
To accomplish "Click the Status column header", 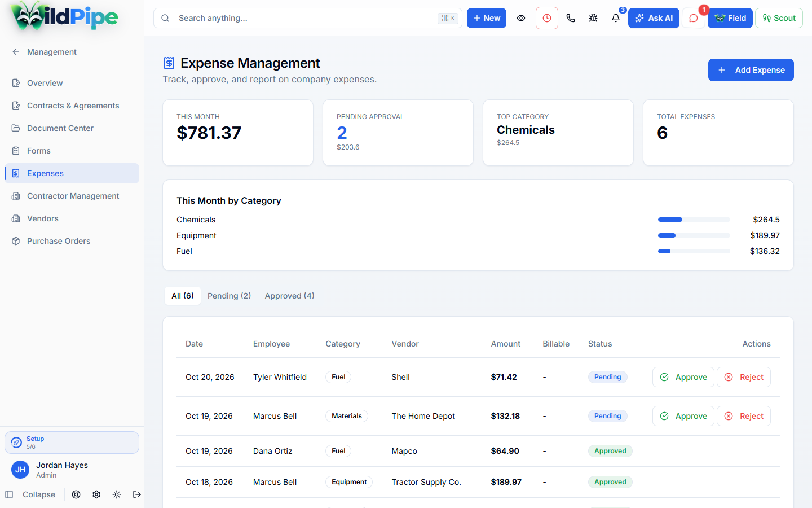I will [600, 344].
